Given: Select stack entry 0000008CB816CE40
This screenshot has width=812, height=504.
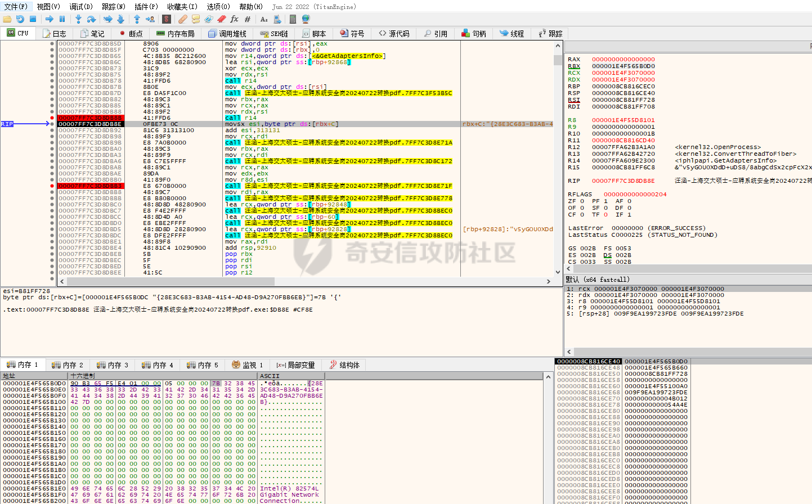Looking at the screenshot, I should coord(588,362).
